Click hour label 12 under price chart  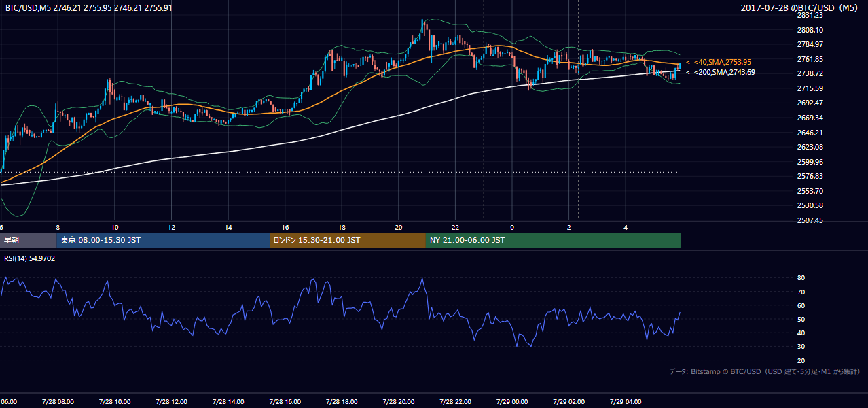tap(172, 228)
